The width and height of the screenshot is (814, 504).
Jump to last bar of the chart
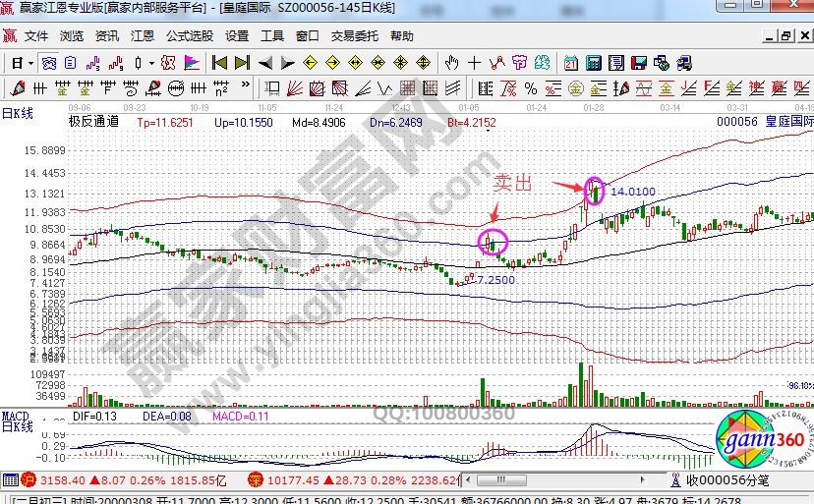click(241, 63)
